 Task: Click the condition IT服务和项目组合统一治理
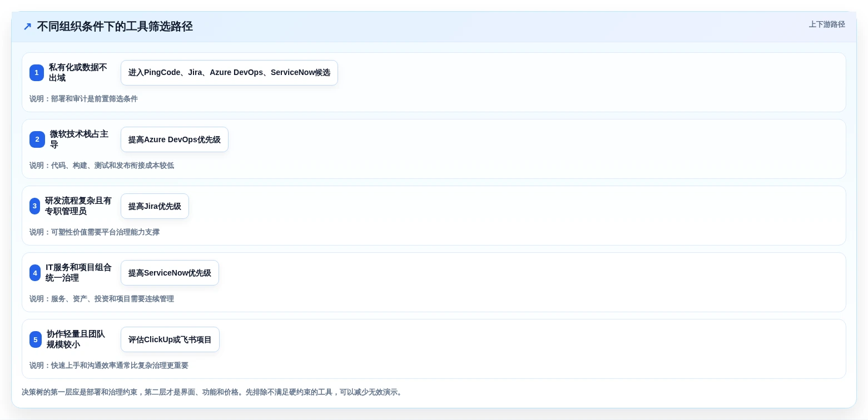pyautogui.click(x=78, y=273)
